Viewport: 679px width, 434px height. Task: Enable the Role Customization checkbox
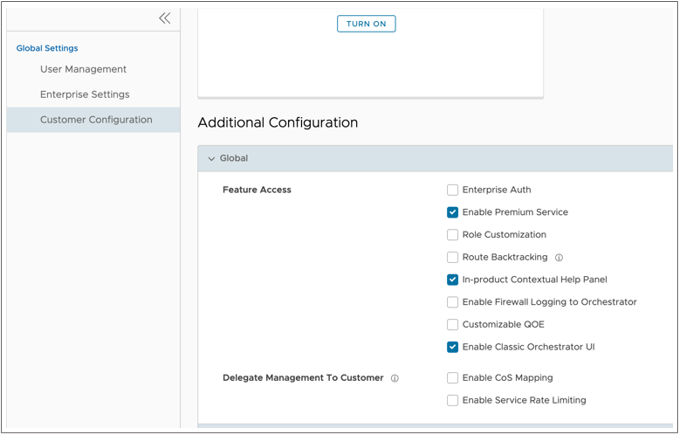click(453, 235)
